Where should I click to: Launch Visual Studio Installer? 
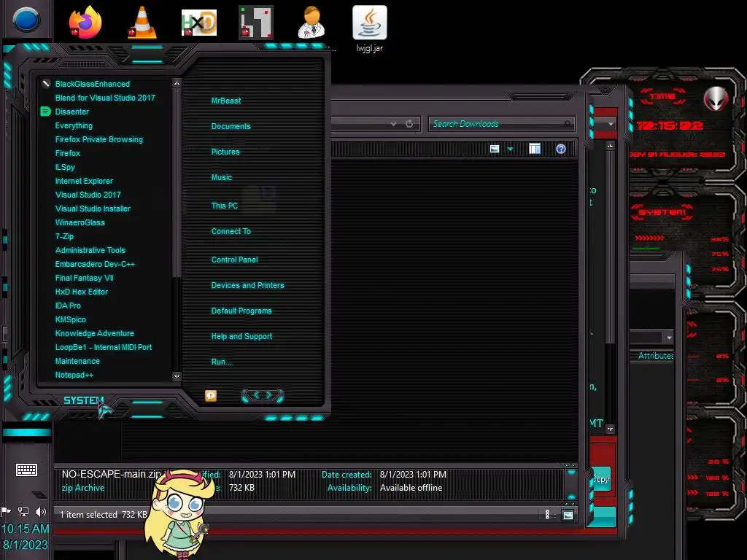pos(93,209)
